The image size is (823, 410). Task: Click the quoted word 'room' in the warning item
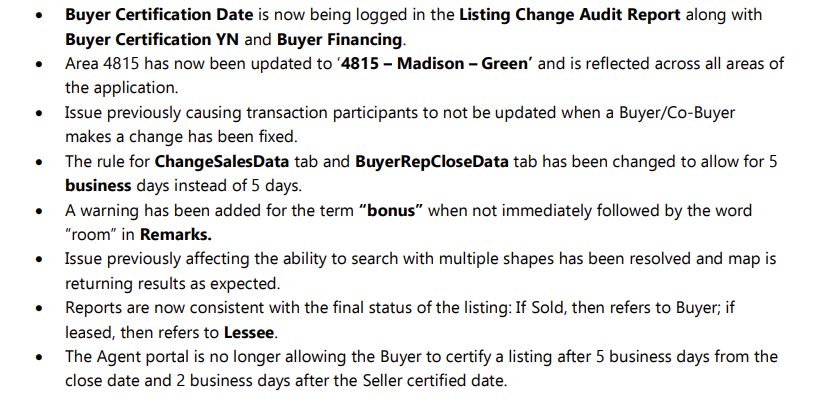click(91, 235)
